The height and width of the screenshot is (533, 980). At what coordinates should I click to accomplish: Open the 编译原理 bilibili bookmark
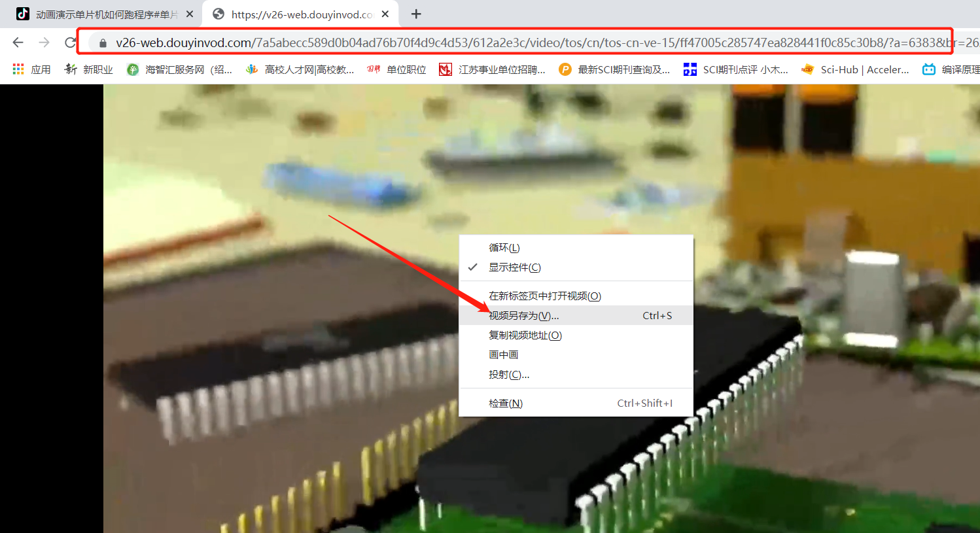[x=951, y=69]
